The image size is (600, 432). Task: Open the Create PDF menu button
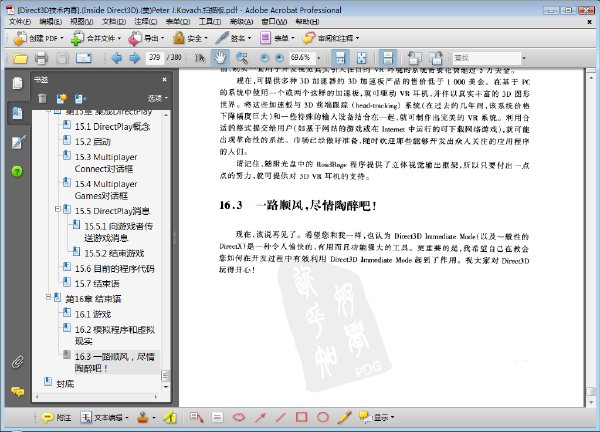tap(38, 38)
